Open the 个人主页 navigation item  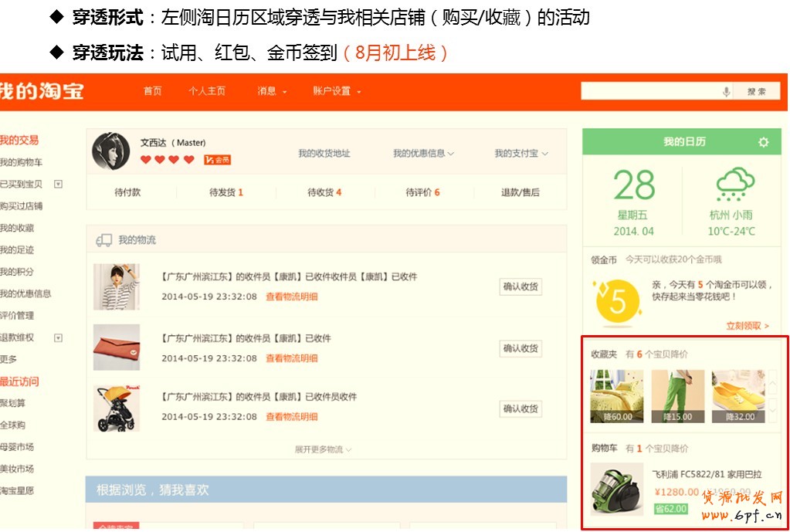tap(207, 91)
